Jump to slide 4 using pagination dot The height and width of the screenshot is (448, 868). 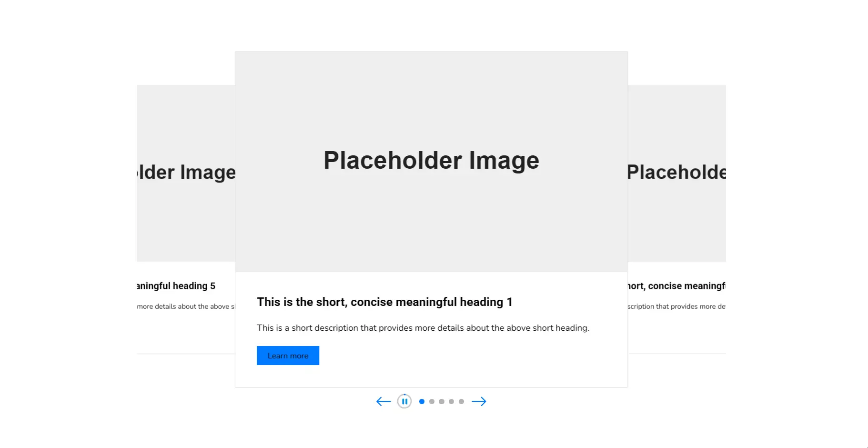[x=451, y=401]
